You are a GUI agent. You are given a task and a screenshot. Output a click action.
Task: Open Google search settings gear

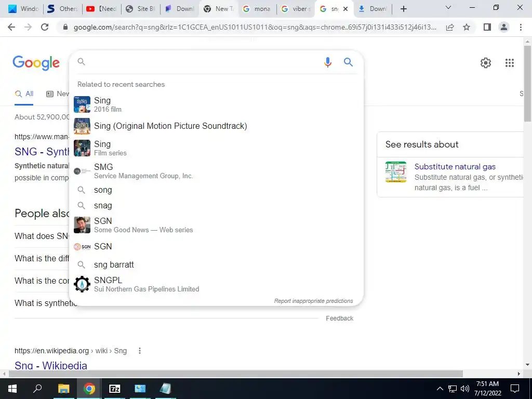[x=486, y=63]
